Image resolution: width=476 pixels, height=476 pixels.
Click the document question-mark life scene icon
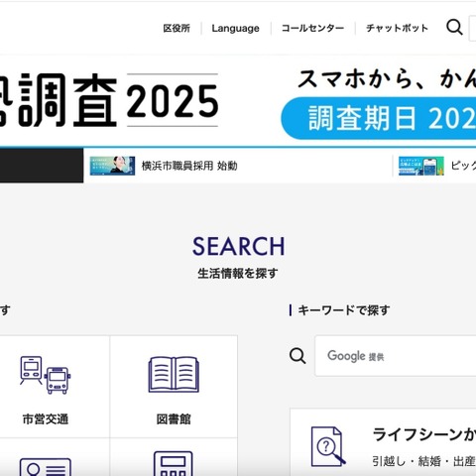click(x=328, y=446)
